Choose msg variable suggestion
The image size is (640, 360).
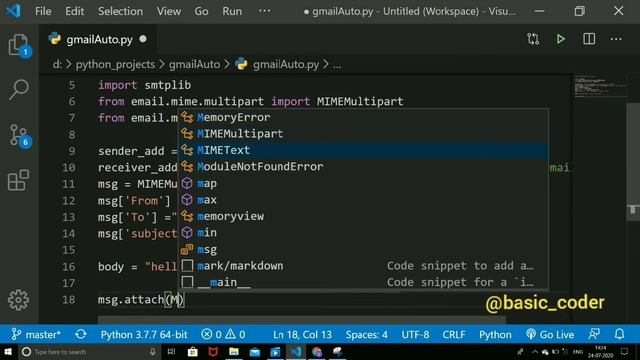pos(363,249)
